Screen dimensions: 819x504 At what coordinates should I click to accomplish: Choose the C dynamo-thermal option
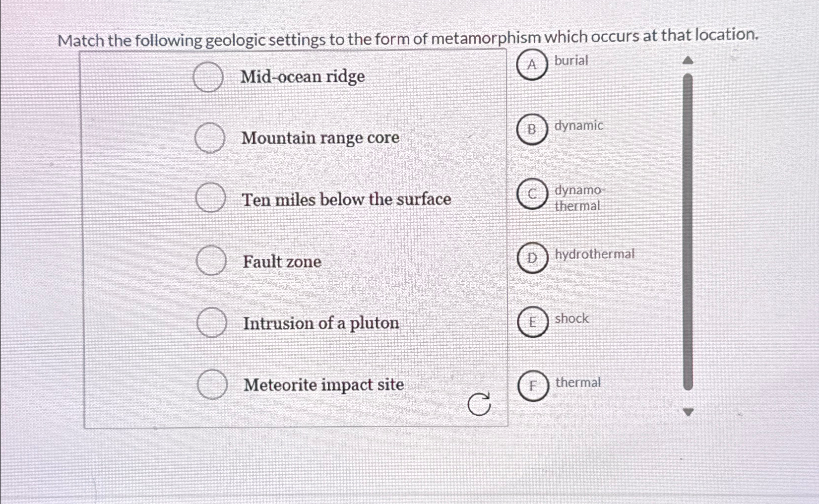(532, 195)
